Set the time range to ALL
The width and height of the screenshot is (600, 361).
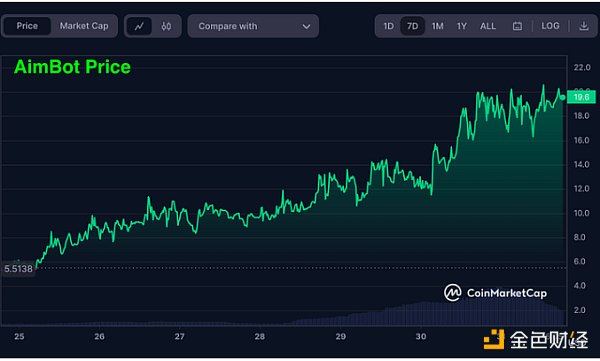(488, 26)
